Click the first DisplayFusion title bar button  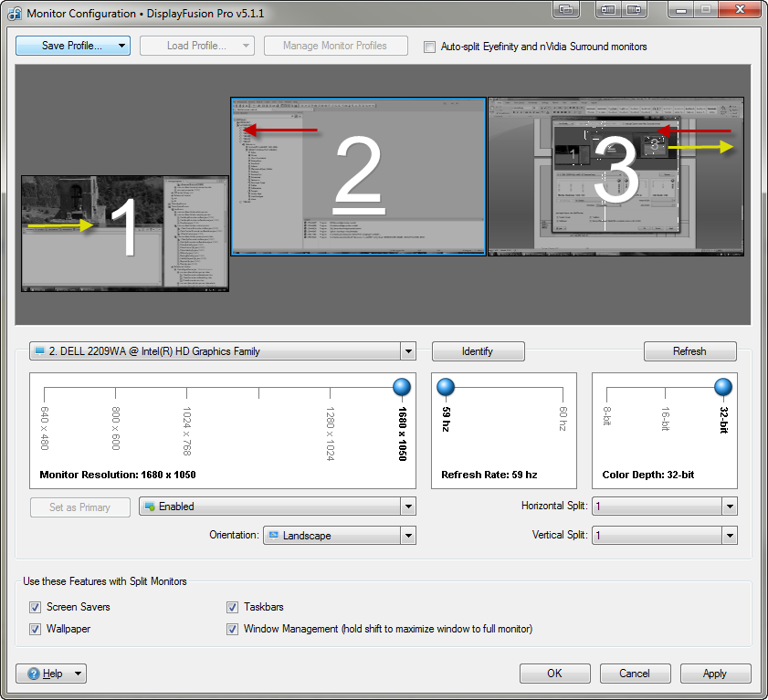[x=567, y=10]
